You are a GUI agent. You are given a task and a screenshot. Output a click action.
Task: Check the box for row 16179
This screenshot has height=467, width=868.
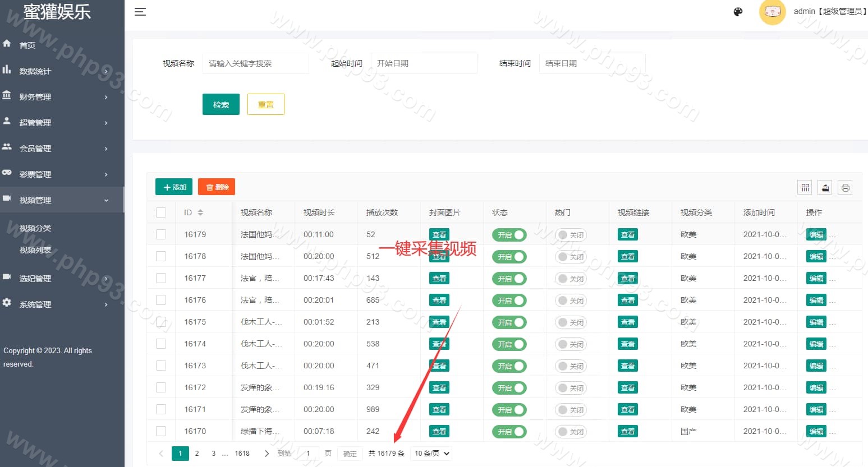[x=161, y=234]
